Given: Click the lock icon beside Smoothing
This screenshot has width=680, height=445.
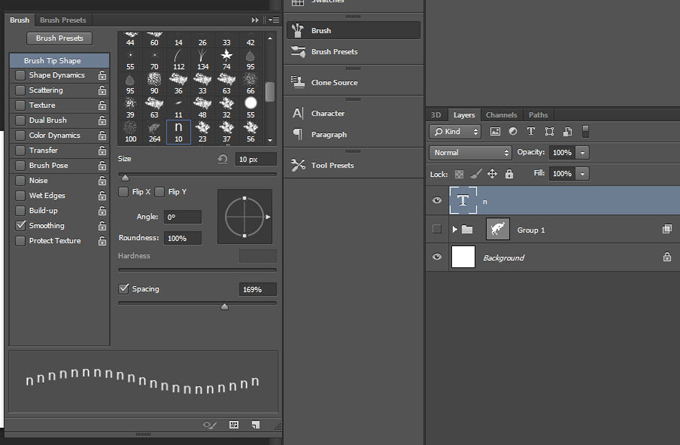Looking at the screenshot, I should [x=102, y=226].
